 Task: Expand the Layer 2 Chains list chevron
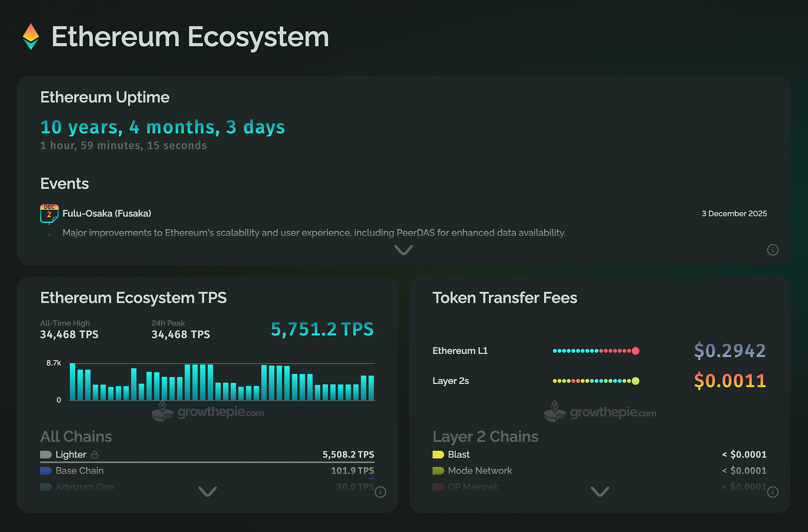(600, 491)
